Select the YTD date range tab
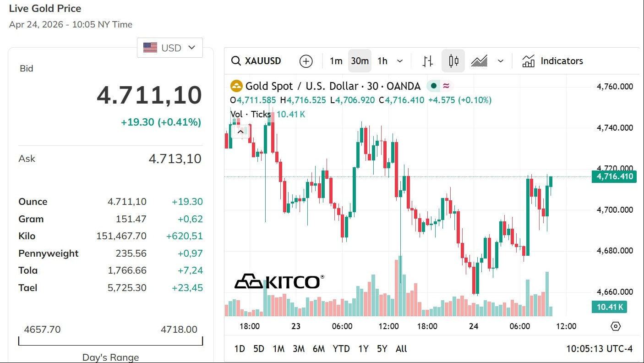The width and height of the screenshot is (644, 363). click(x=341, y=349)
